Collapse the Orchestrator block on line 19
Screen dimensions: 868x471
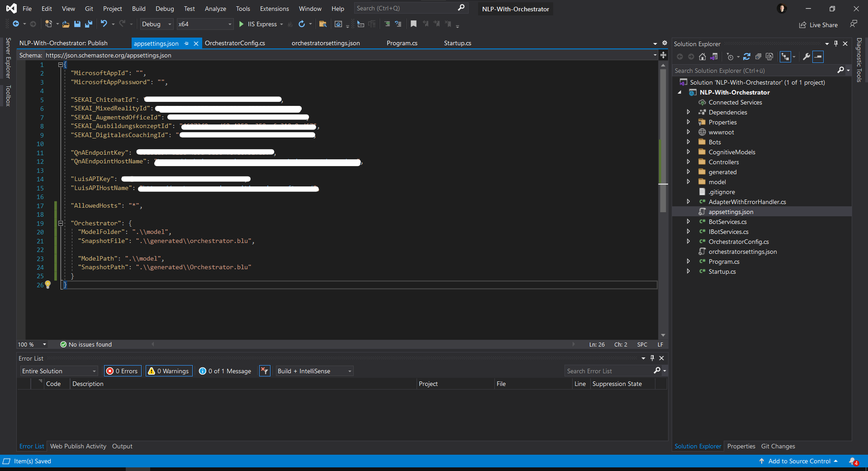(x=61, y=223)
